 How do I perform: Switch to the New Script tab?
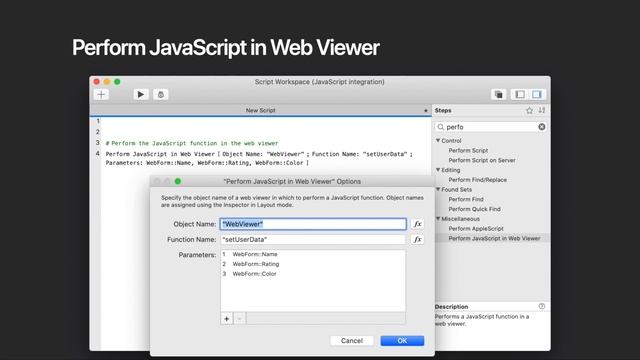click(260, 110)
